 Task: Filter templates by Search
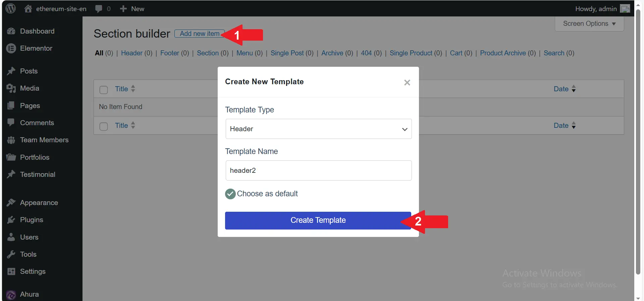tap(554, 53)
